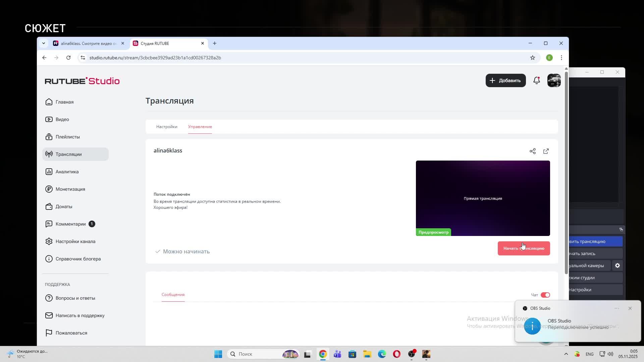The width and height of the screenshot is (644, 362).
Task: Open Написать в поддержку link
Action: 80,315
